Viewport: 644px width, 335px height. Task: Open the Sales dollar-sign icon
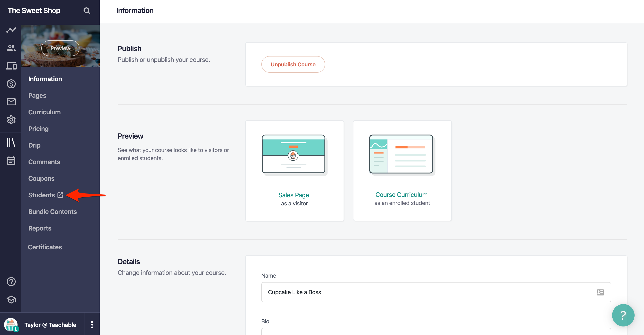click(11, 84)
